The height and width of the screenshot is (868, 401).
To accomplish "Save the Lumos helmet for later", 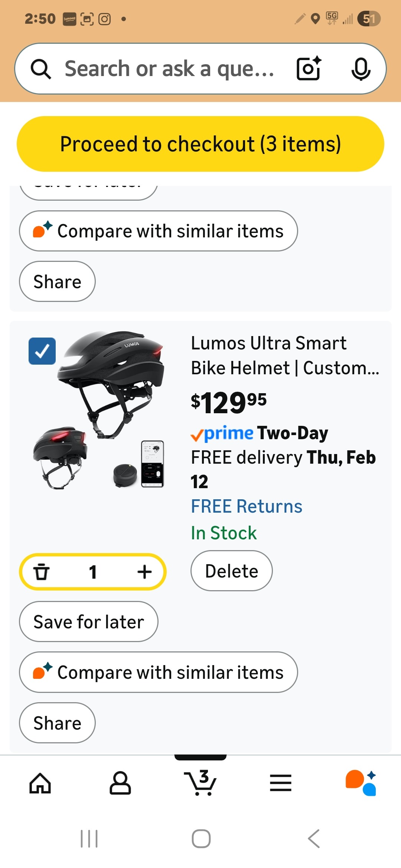I will (x=89, y=622).
